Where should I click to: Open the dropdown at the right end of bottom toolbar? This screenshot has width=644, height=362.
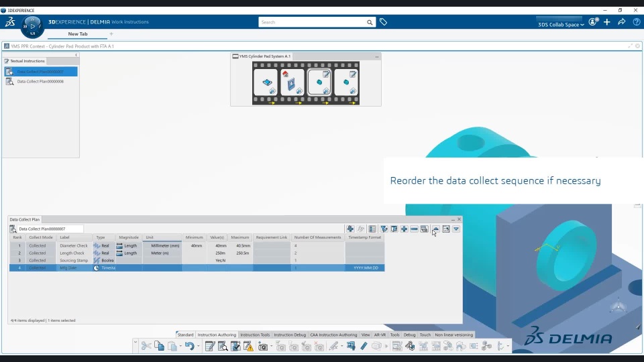pyautogui.click(x=508, y=347)
